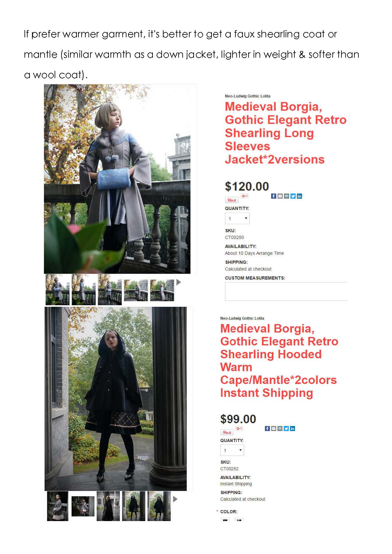This screenshot has width=392, height=554.
Task: Click Google +1 for the jacket
Action: [x=244, y=196]
